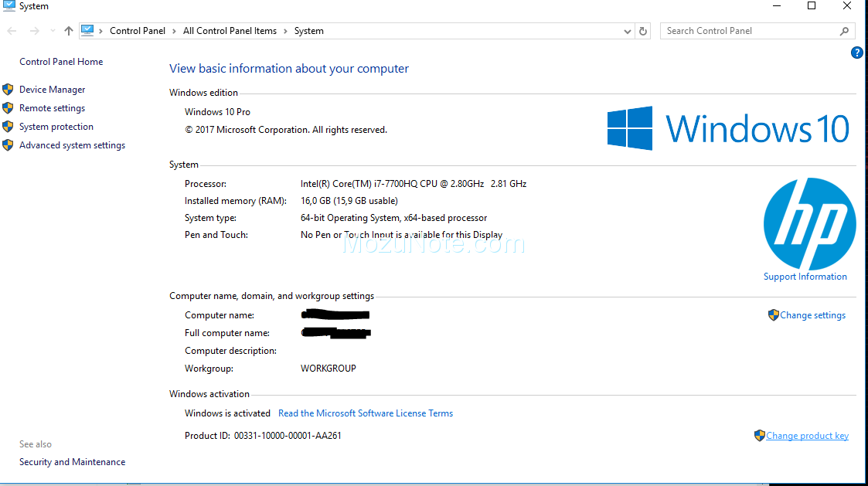Navigate to Control Panel breadcrumb
Viewport: 868px width, 486px height.
(x=138, y=31)
